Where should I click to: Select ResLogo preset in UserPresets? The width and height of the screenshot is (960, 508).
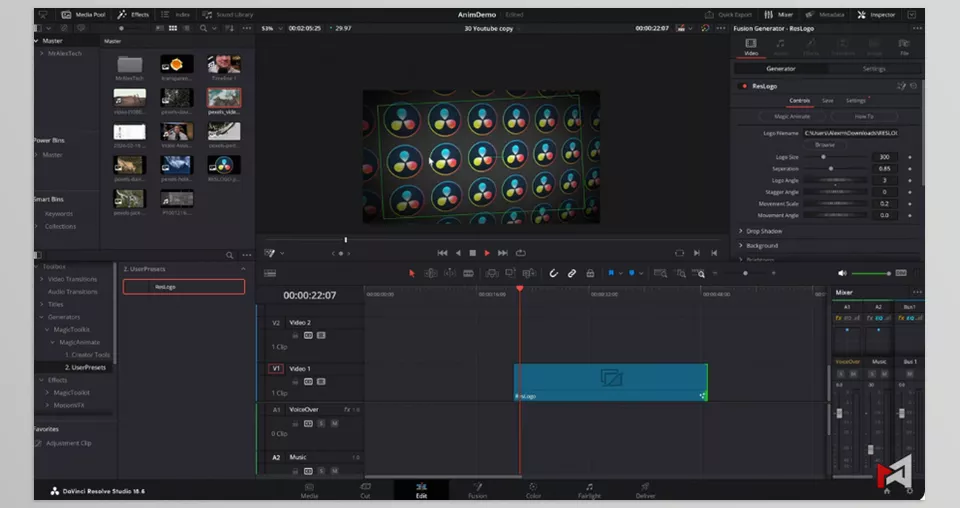[x=184, y=286]
